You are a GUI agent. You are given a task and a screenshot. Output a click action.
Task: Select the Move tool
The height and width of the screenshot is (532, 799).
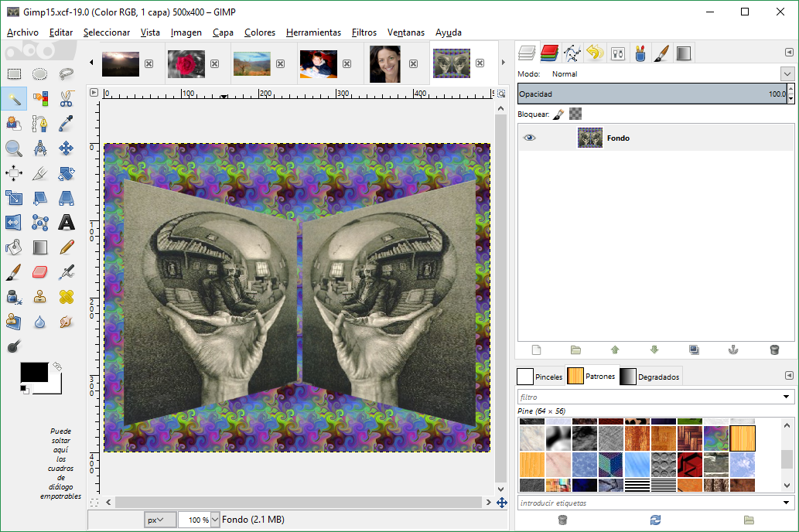pyautogui.click(x=67, y=148)
